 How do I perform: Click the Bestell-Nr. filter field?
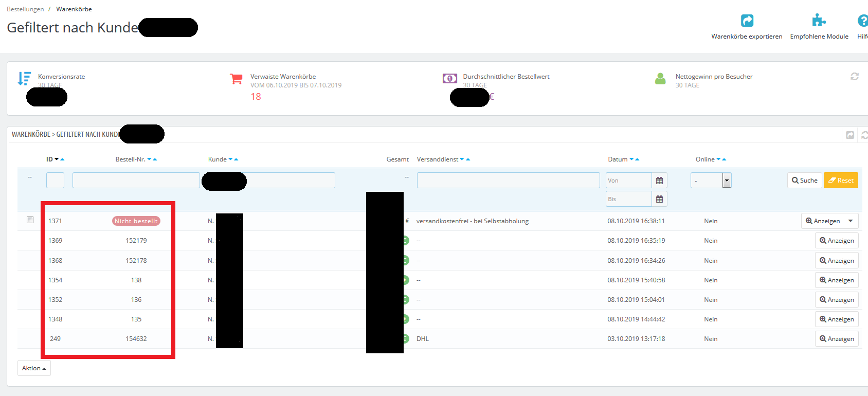pyautogui.click(x=136, y=181)
